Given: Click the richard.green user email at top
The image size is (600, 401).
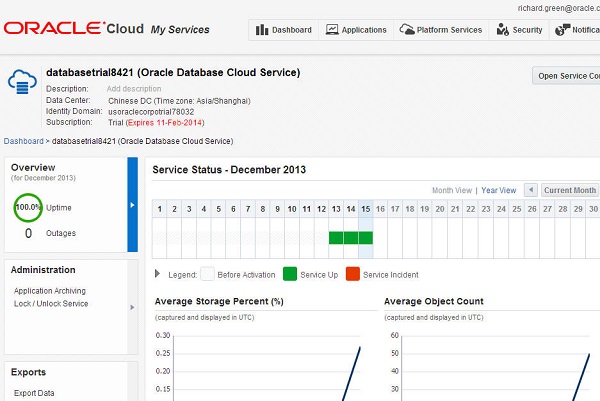Looking at the screenshot, I should [x=559, y=8].
